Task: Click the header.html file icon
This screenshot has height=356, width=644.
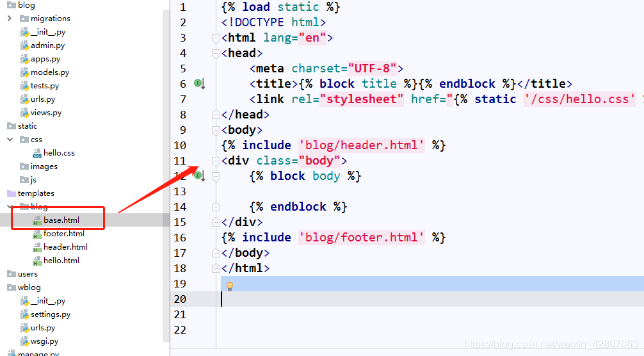Action: click(x=37, y=247)
